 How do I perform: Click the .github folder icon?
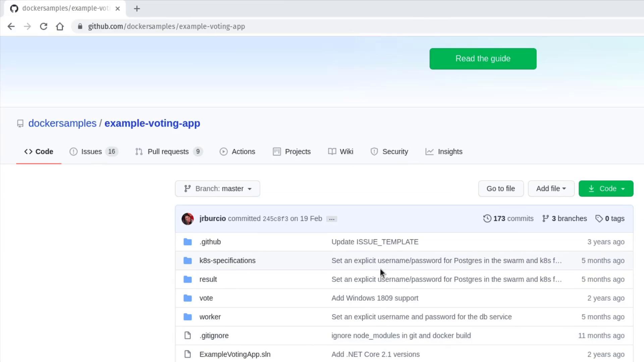[x=187, y=242]
